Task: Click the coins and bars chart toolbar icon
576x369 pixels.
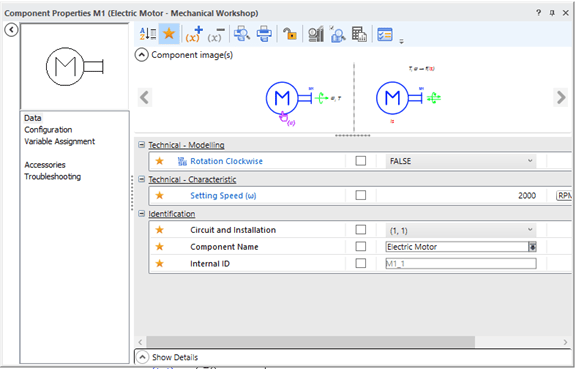Action: pyautogui.click(x=316, y=34)
